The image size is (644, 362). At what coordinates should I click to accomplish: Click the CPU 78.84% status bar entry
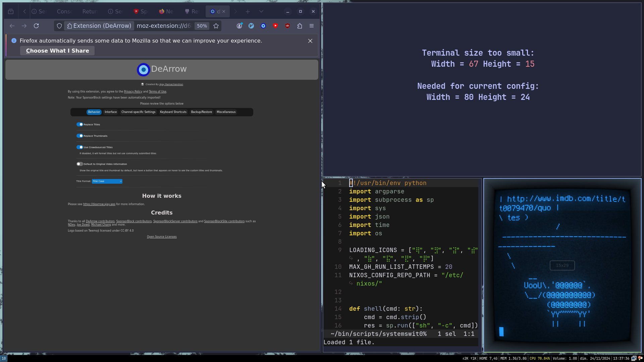(539, 358)
